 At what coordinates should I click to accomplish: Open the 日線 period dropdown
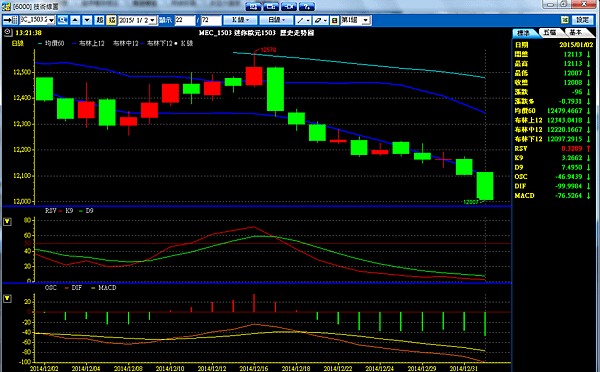[x=276, y=20]
